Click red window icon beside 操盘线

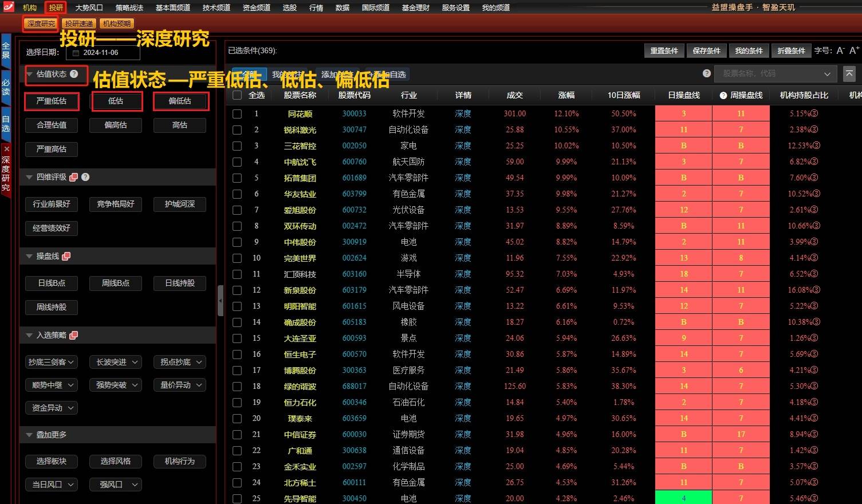click(x=66, y=256)
